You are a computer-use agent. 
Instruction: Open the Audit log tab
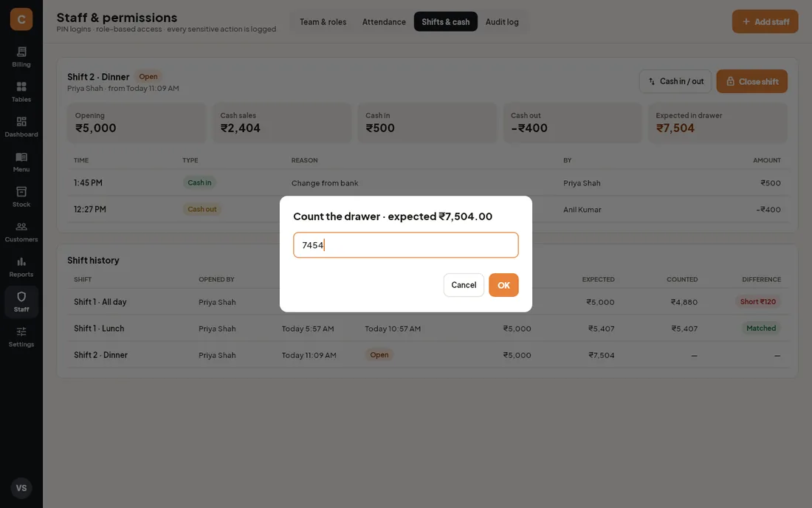[502, 21]
